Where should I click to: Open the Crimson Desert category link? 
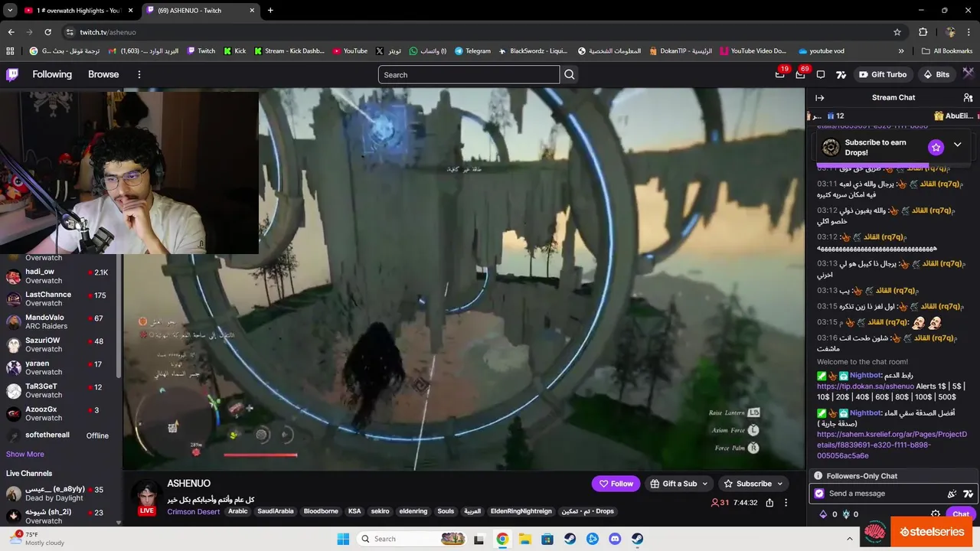click(x=194, y=511)
